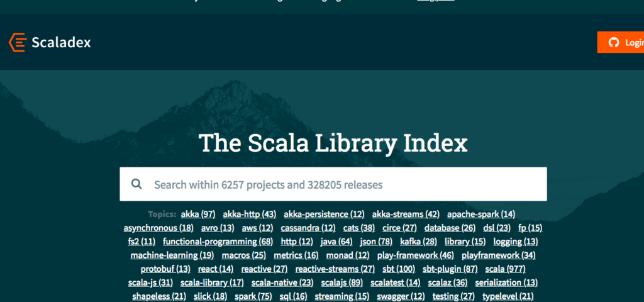The width and height of the screenshot is (644, 302).
Task: Click the protobuf (13) topic link
Action: [165, 269]
